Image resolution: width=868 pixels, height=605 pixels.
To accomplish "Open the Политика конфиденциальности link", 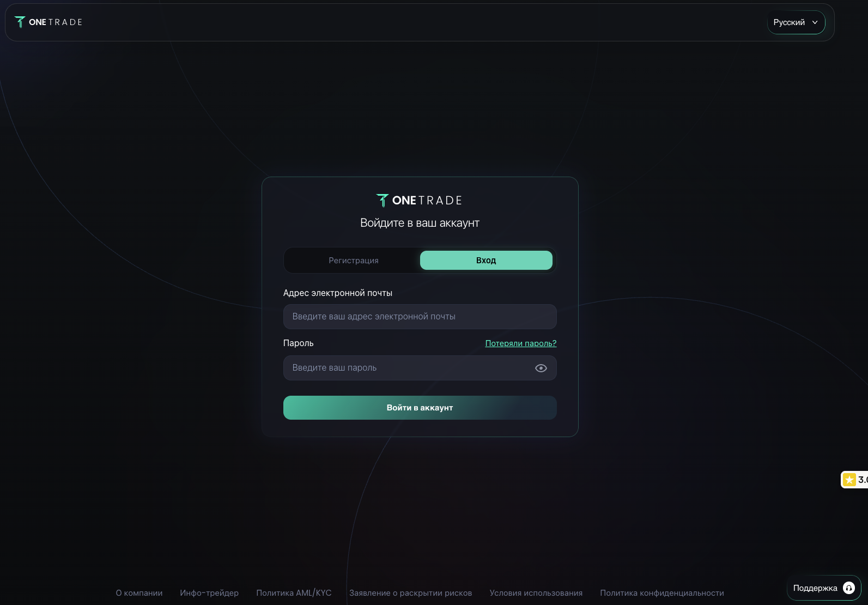I will (662, 593).
